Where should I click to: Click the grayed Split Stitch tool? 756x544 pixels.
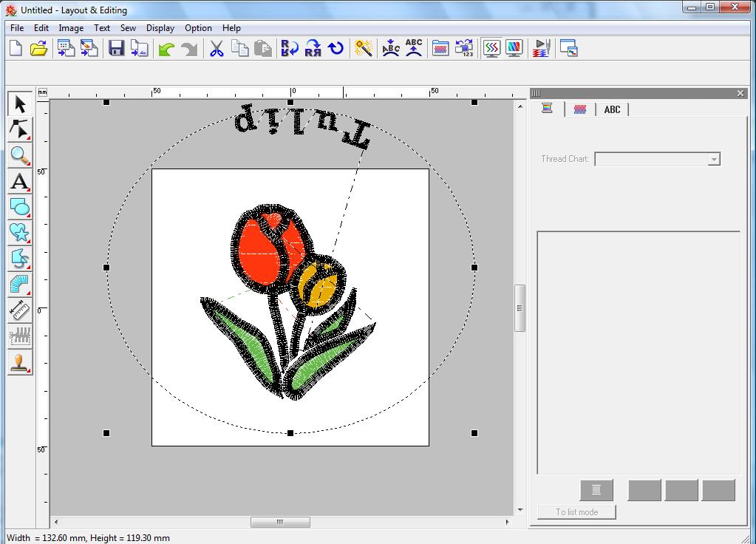click(x=20, y=336)
